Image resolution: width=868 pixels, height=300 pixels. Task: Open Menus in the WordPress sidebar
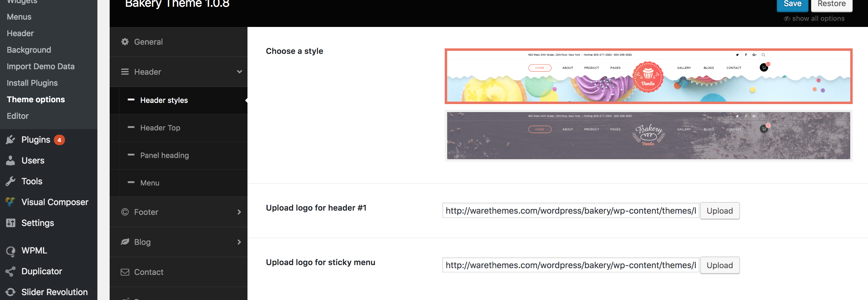coord(19,17)
